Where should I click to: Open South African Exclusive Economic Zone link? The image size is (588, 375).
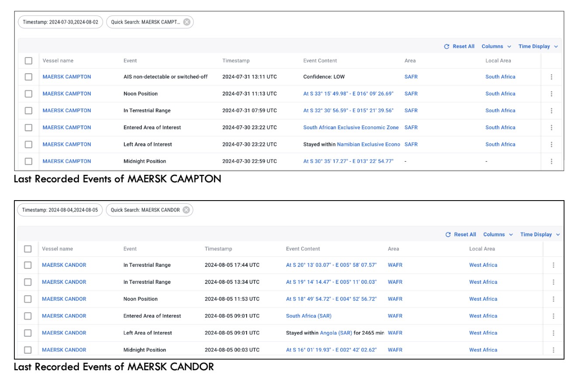tap(351, 128)
